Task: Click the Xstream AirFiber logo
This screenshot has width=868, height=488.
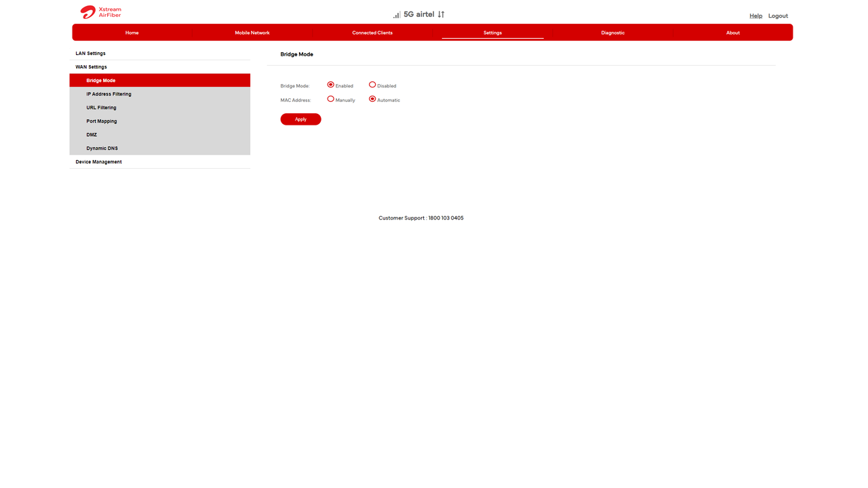Action: [100, 12]
